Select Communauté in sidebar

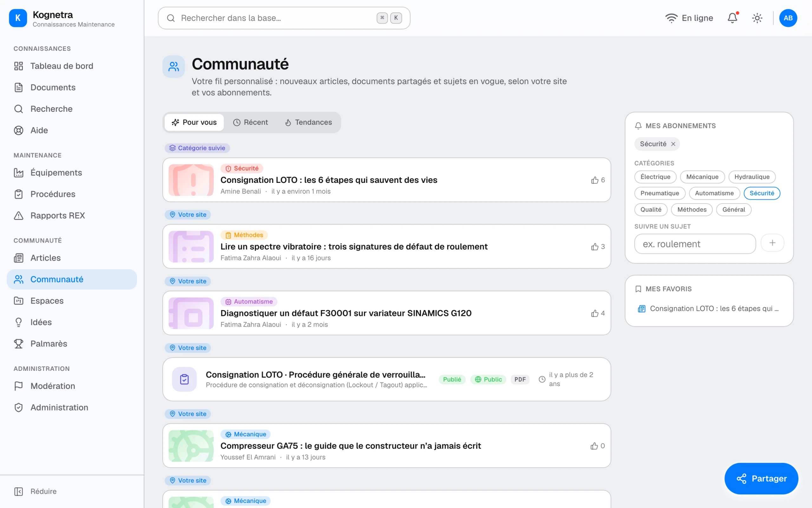pos(72,279)
